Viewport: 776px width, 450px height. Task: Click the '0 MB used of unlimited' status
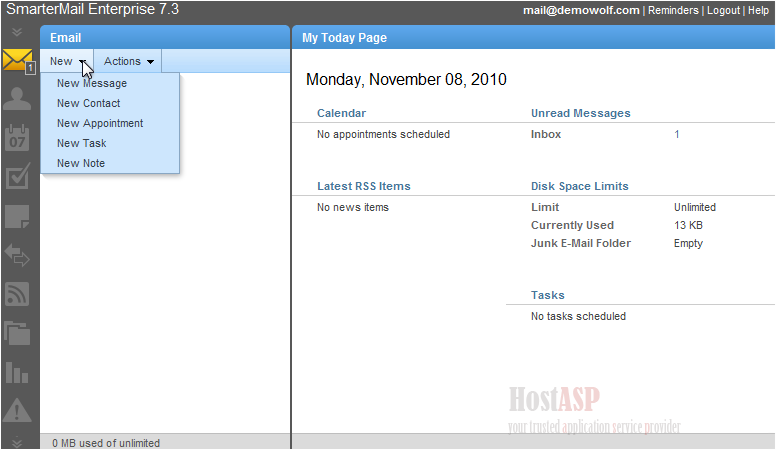click(x=106, y=443)
